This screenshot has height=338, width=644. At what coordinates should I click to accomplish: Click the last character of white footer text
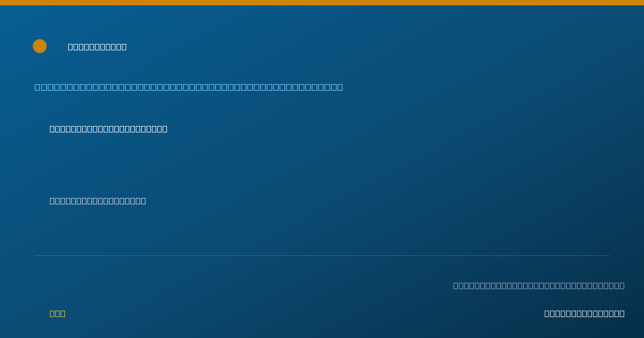622,313
